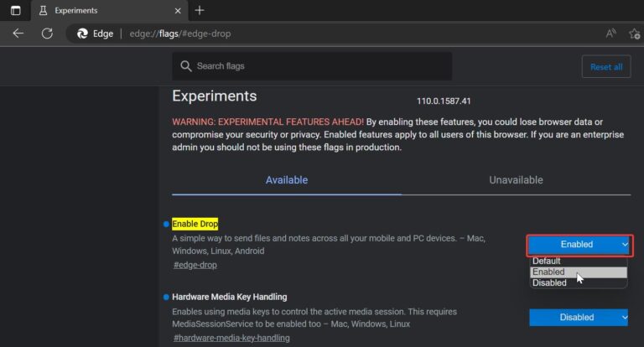Click the Edge logo in address bar
Screen dimensions: 644x347
(x=82, y=34)
